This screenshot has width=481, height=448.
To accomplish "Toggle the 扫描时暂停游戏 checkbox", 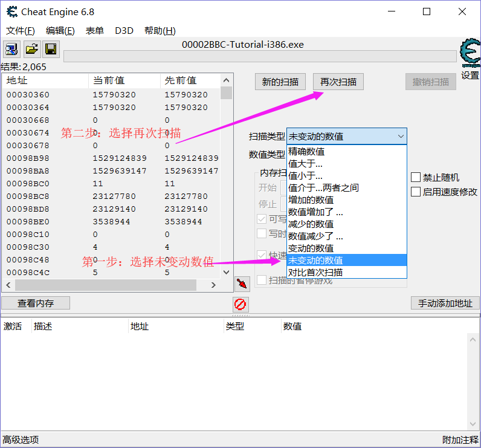I will point(262,280).
